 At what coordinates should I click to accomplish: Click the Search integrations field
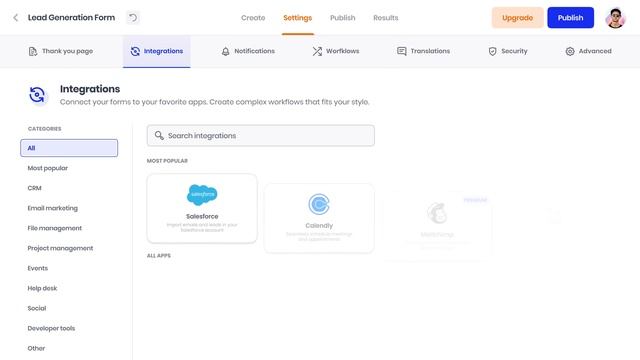tap(261, 136)
